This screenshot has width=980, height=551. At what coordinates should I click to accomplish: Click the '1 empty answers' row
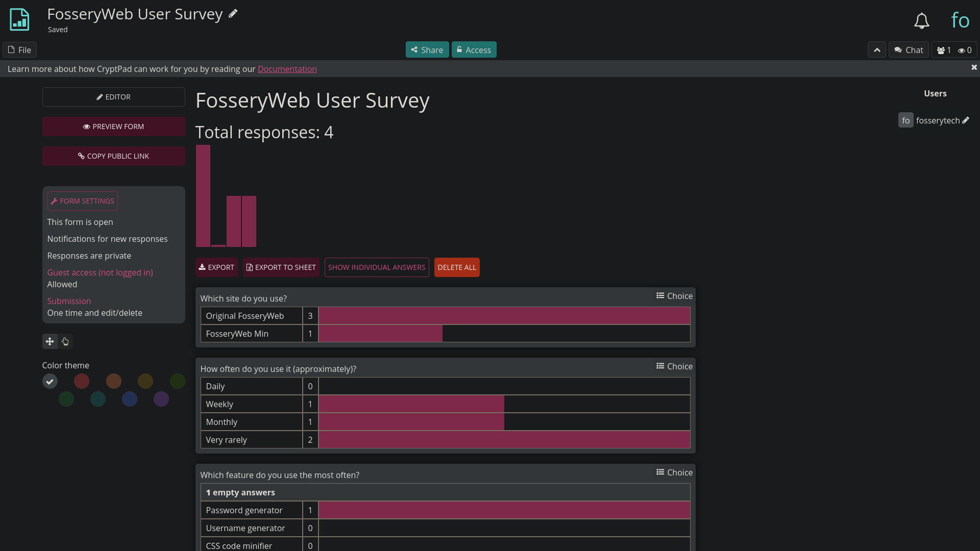[446, 492]
